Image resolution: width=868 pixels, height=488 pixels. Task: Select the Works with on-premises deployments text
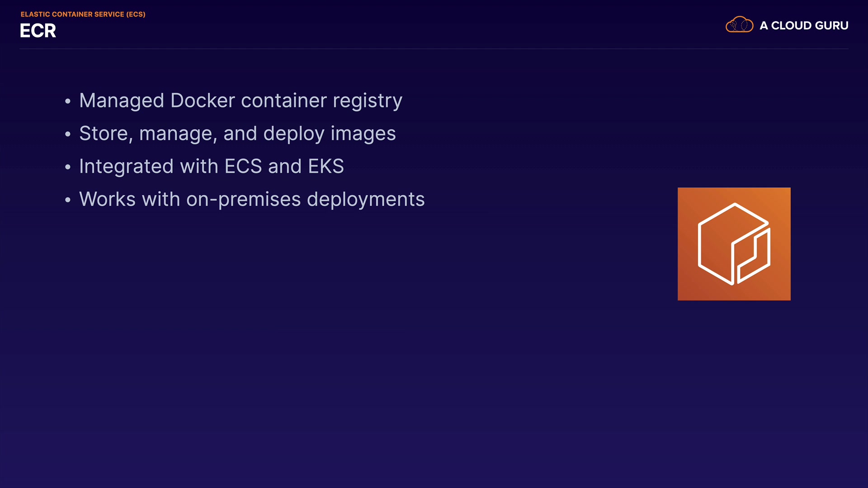tap(252, 199)
